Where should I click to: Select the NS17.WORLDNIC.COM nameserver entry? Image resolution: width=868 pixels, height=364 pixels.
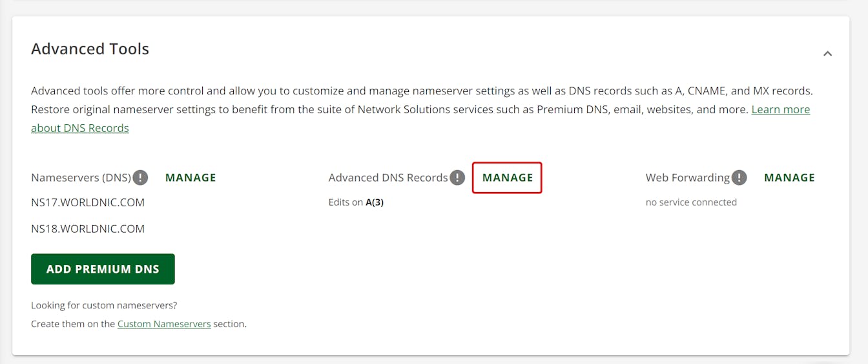coord(88,202)
